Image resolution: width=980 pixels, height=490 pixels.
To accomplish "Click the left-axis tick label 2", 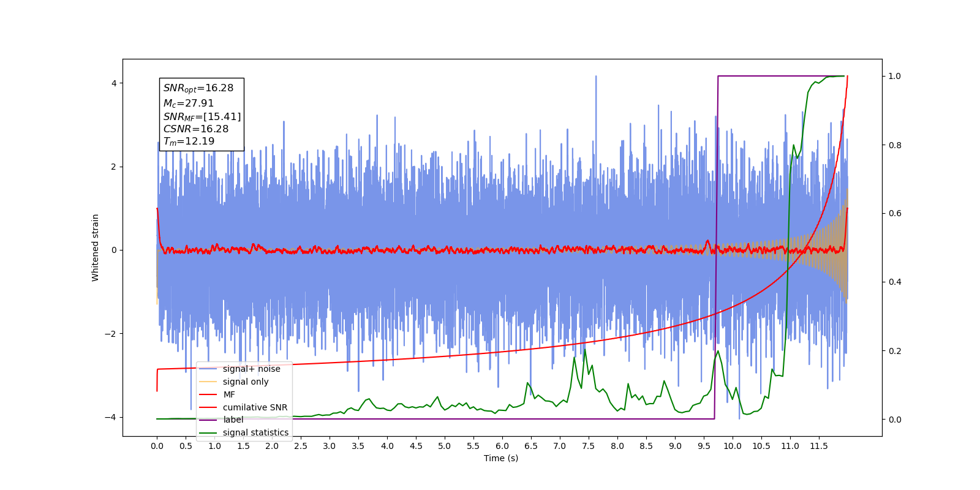I will tap(113, 167).
